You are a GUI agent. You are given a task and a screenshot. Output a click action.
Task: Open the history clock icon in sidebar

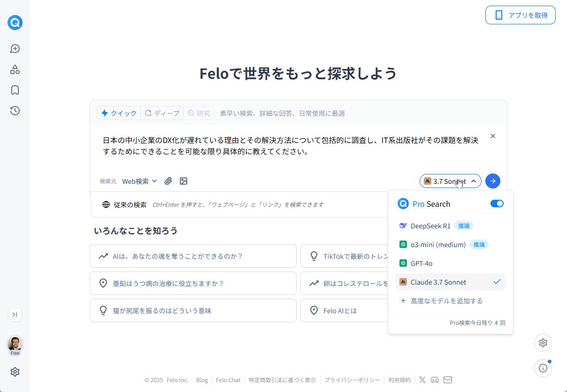[x=15, y=111]
